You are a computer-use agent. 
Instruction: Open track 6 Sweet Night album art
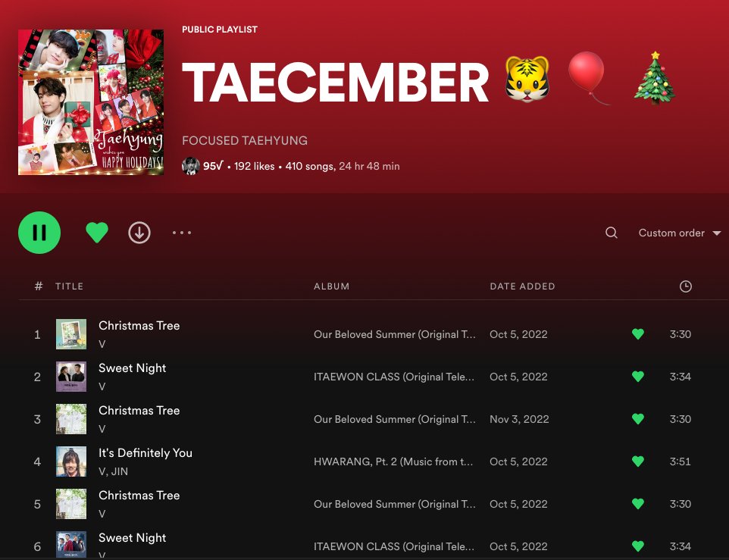[71, 545]
